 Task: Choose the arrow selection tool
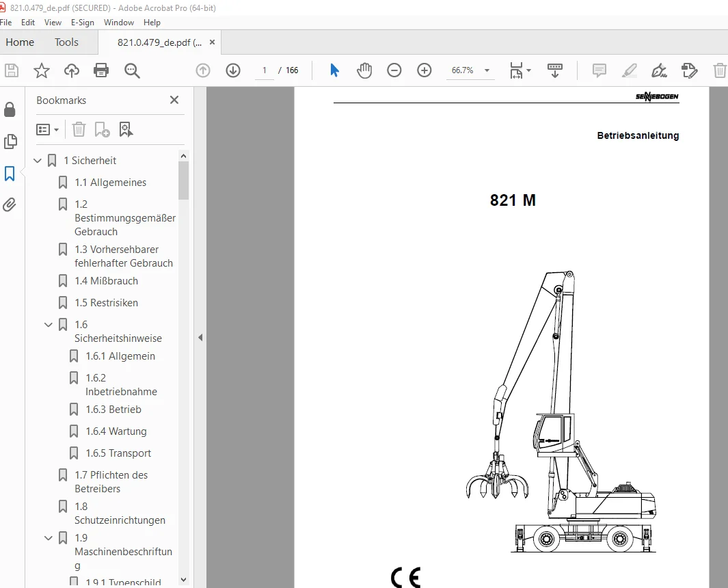(334, 70)
